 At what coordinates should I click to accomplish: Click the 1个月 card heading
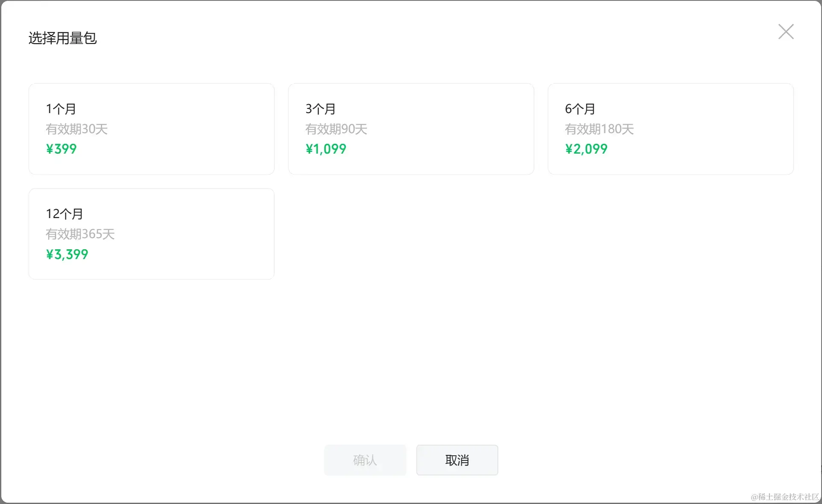tap(60, 108)
